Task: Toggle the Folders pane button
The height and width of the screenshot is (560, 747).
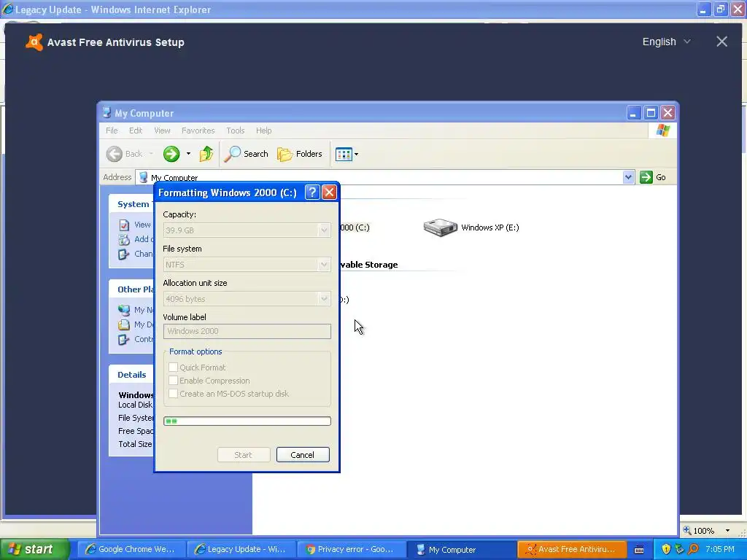Action: [x=300, y=154]
